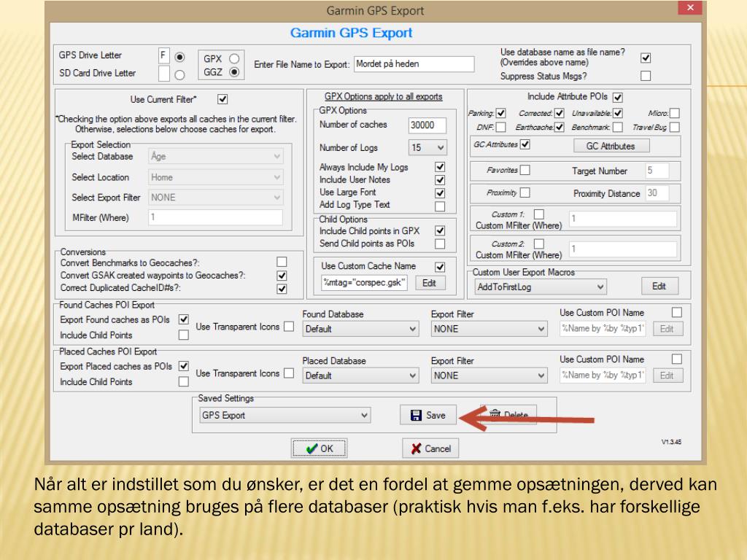Image resolution: width=747 pixels, height=560 pixels.
Task: Enable Suppress Status Msgs checkbox
Action: click(646, 76)
